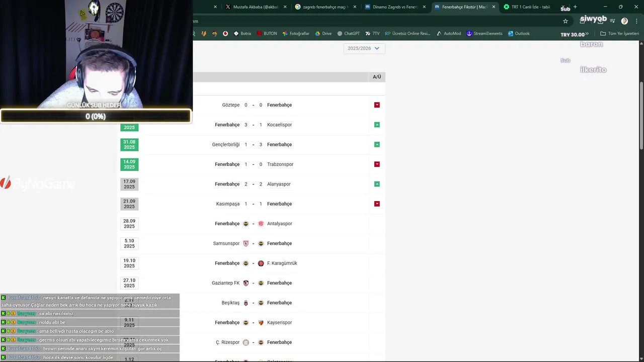Viewport: 644px width, 362px height.
Task: Switch to the Dinamo Zagreb vs Fener tab
Action: click(x=395, y=7)
